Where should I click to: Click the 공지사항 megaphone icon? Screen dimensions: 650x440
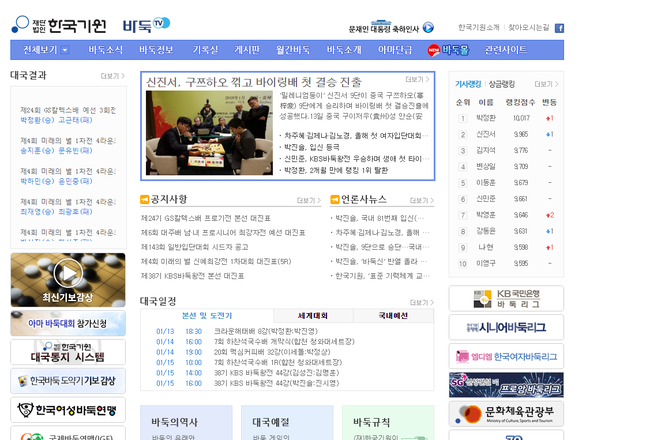[x=145, y=199]
